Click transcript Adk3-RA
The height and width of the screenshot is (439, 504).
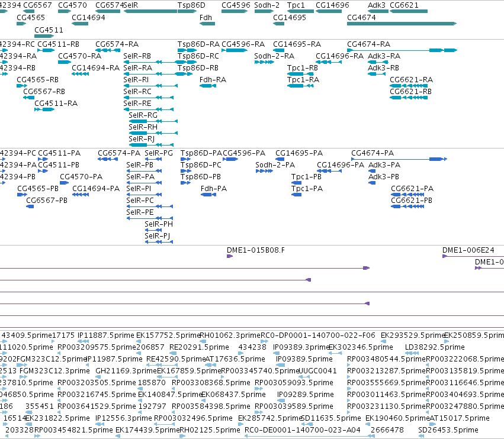[378, 62]
